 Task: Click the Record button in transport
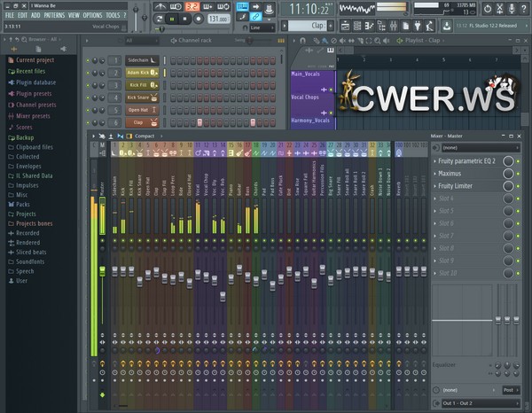197,18
